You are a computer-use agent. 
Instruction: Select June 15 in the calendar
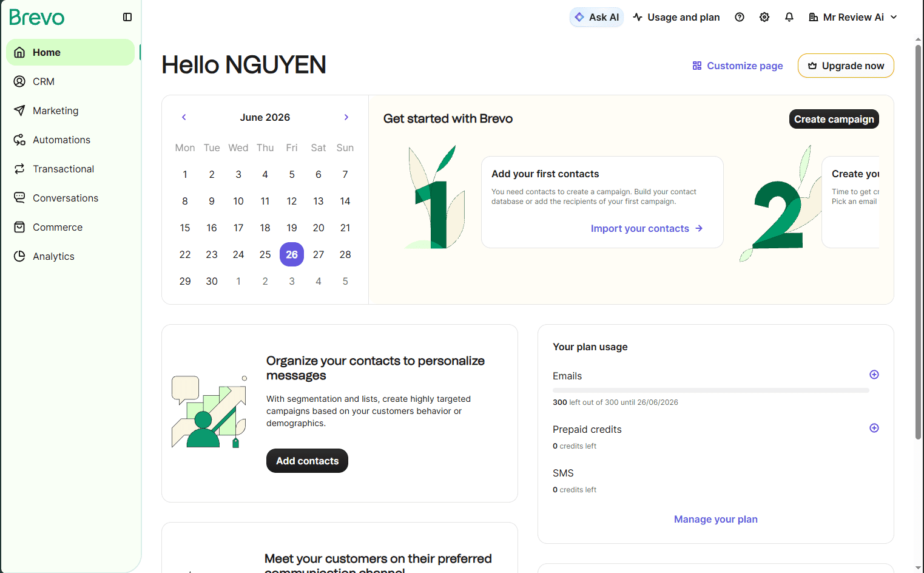pos(185,228)
